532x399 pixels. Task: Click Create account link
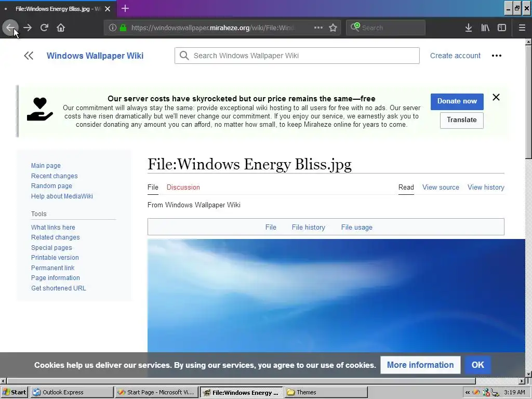(x=455, y=56)
